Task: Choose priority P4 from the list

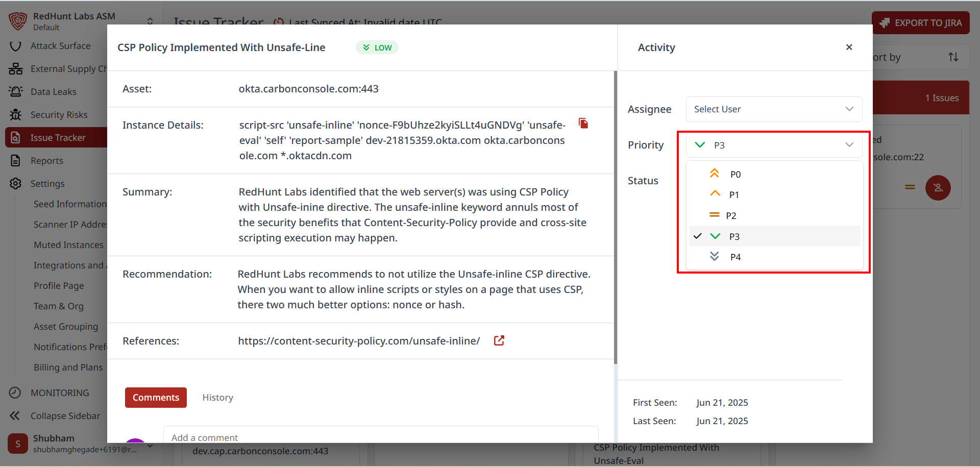Action: pos(775,257)
